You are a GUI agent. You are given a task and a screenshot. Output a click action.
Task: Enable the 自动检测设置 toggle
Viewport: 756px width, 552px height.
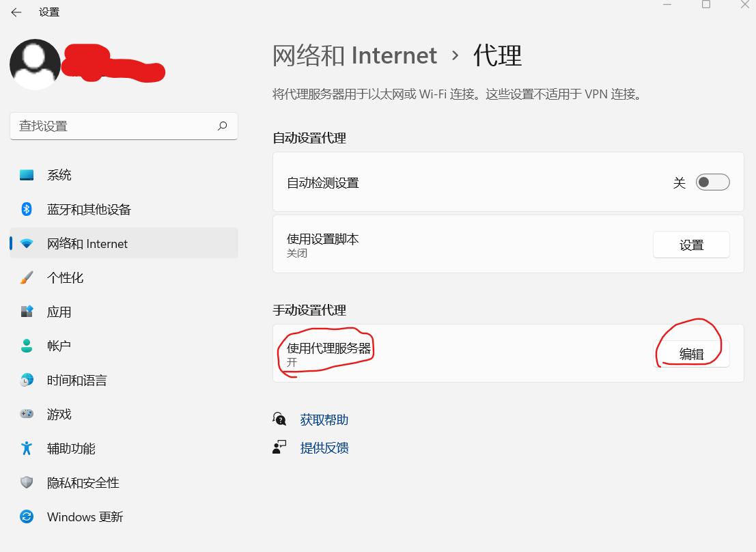(x=712, y=182)
